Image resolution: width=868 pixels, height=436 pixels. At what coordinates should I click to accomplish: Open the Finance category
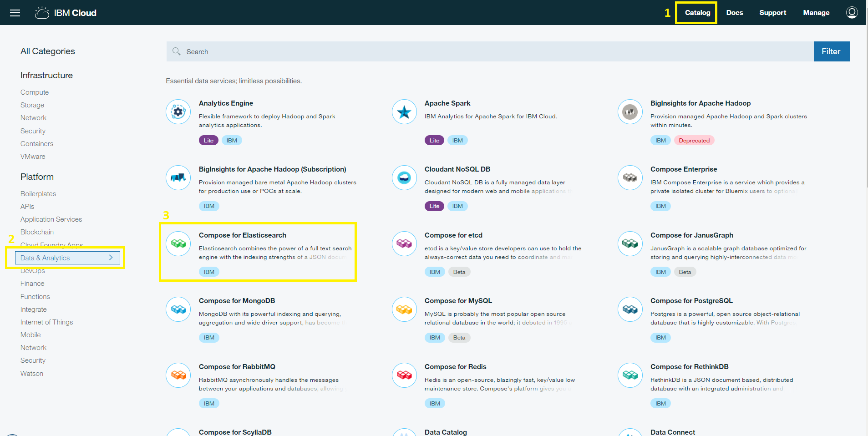pyautogui.click(x=32, y=283)
